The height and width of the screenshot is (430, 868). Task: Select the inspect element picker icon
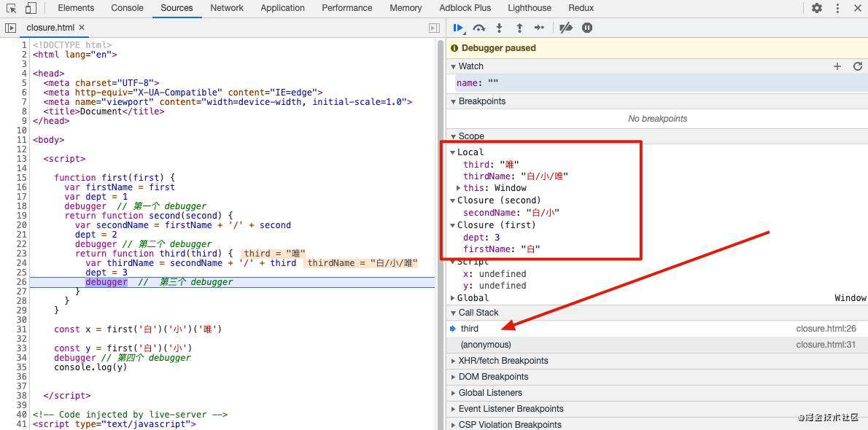coord(12,8)
